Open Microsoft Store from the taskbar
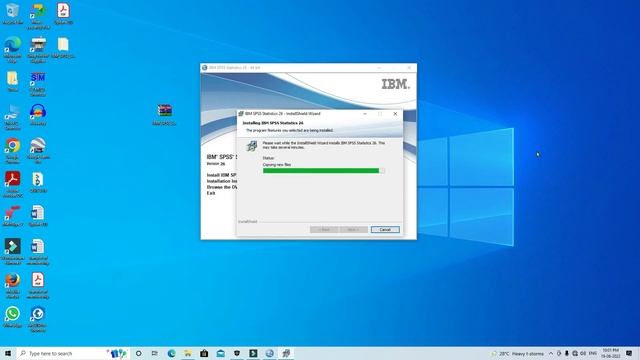Viewport: 640px width, 360px height. click(204, 353)
